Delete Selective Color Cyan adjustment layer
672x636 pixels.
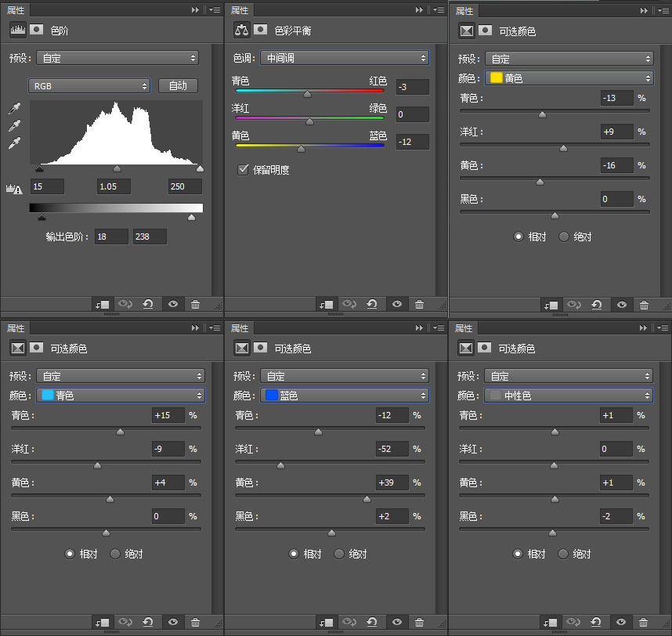196,622
